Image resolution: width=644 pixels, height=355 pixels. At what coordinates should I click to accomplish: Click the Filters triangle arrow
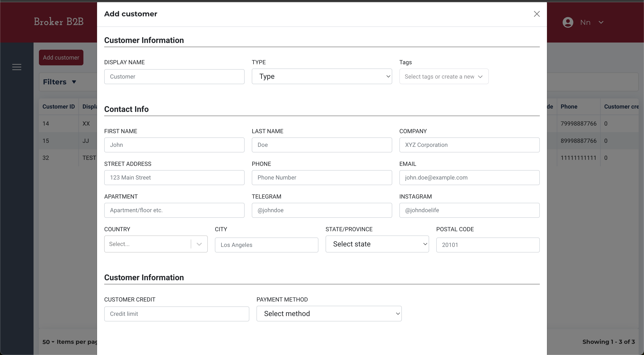[x=74, y=82]
